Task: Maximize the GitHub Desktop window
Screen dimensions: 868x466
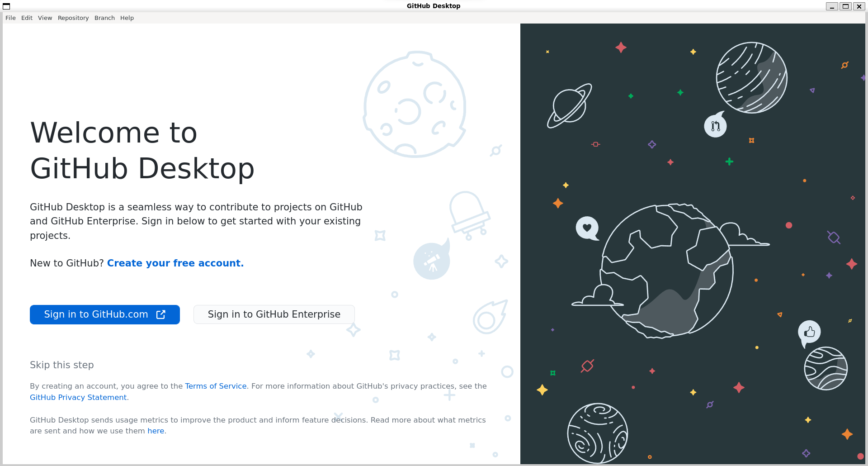Action: coord(845,6)
